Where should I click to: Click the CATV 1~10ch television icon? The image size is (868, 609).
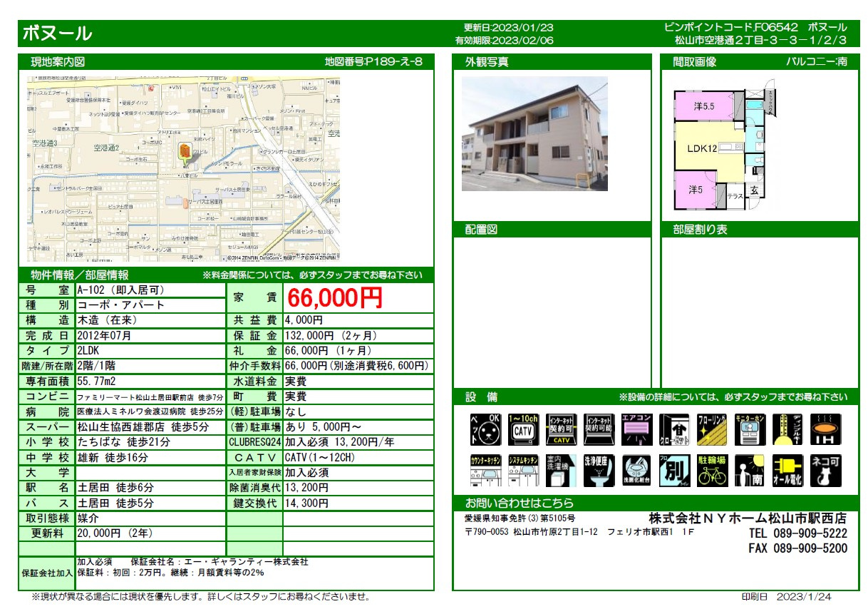pos(522,430)
